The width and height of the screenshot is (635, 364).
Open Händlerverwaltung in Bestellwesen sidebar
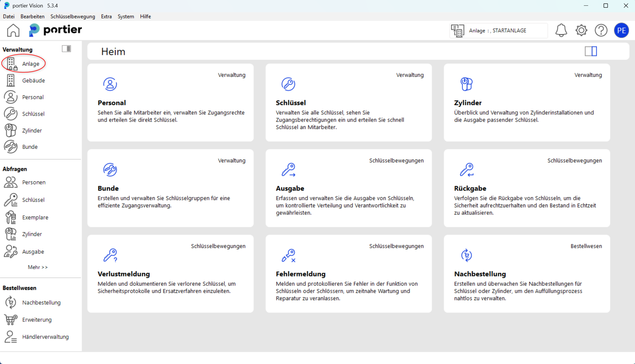45,337
